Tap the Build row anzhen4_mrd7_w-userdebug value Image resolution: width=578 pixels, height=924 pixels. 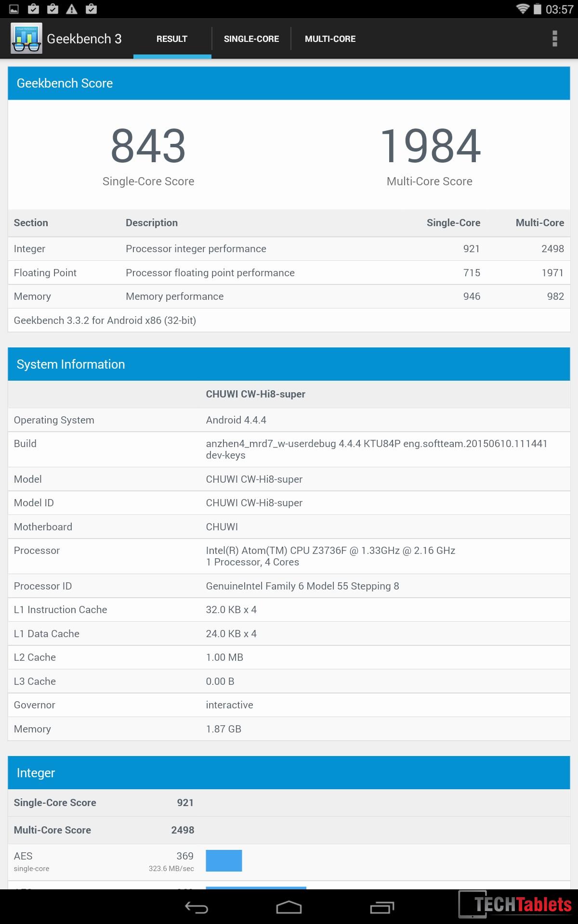(377, 449)
